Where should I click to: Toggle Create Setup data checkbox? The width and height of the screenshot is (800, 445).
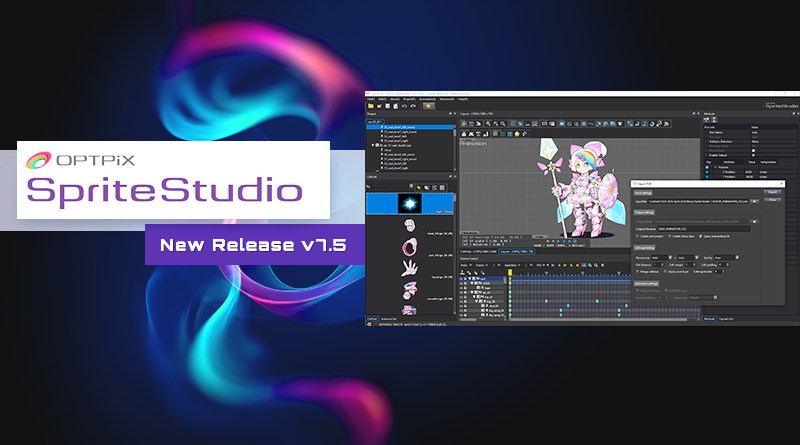[669, 236]
